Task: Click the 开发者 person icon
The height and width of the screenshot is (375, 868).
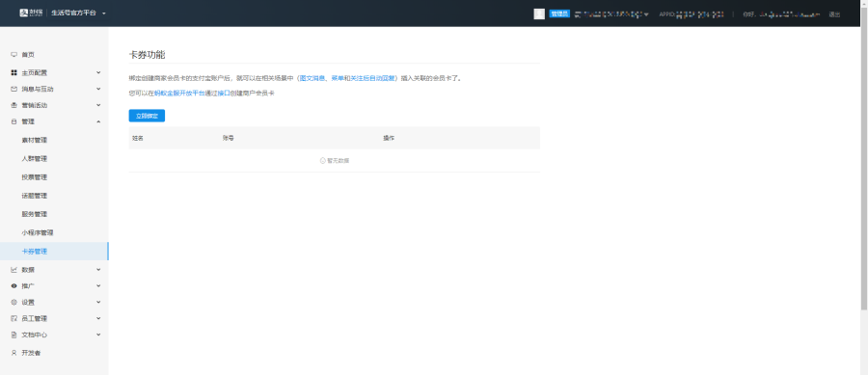Action: [14, 352]
